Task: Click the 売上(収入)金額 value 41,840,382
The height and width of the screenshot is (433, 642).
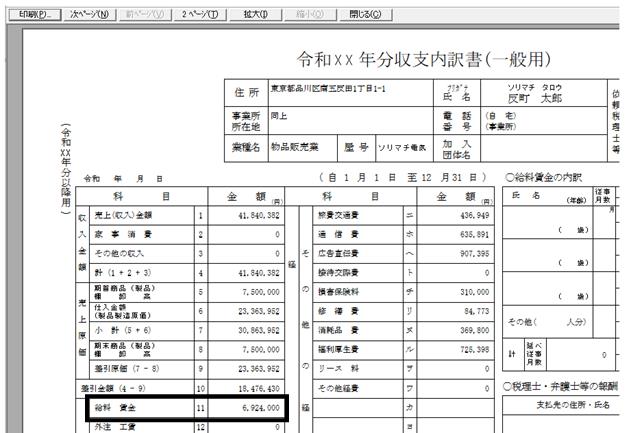Action: coord(246,215)
